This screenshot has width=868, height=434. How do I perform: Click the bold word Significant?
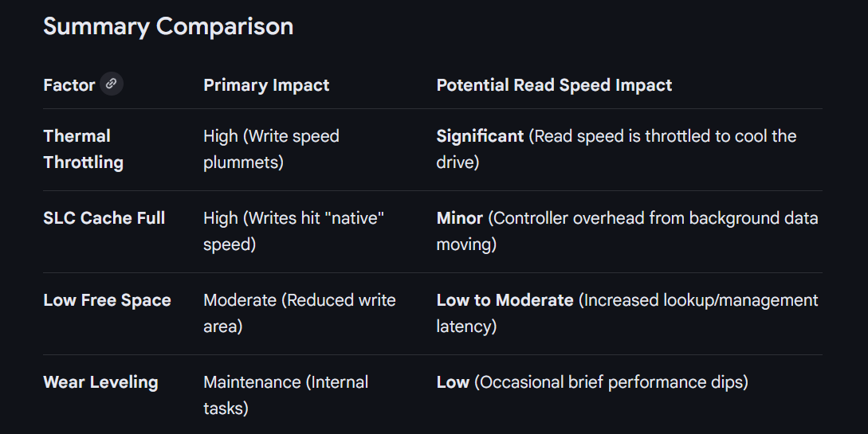point(480,136)
